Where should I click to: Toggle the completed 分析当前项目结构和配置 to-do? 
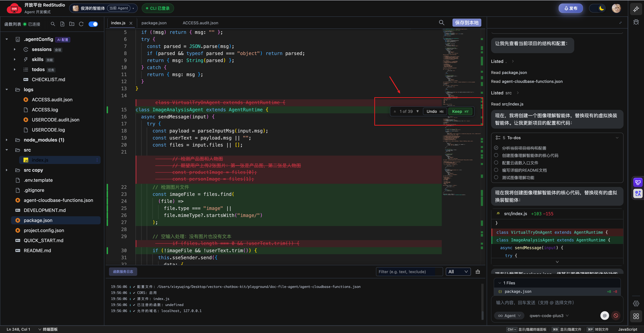click(x=496, y=148)
